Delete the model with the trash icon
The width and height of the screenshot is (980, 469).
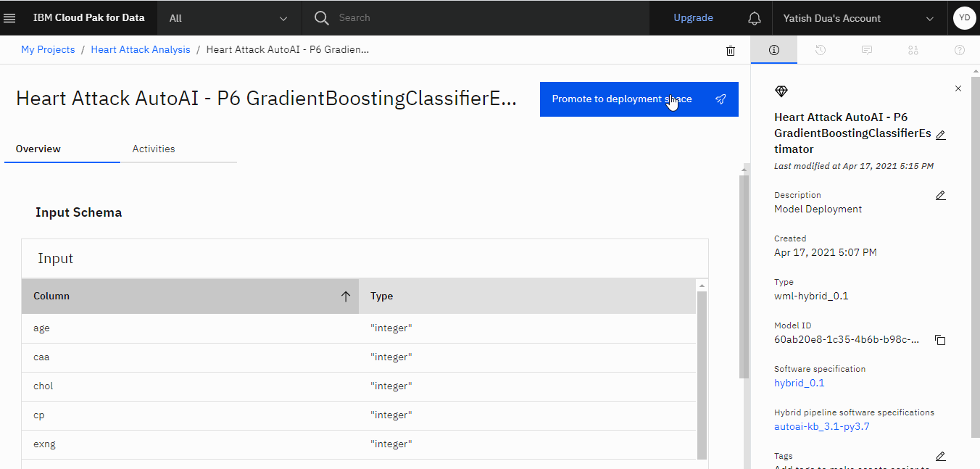tap(731, 51)
